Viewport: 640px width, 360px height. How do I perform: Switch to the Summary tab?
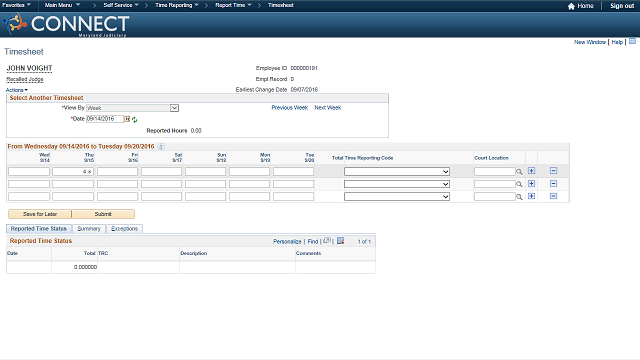click(89, 229)
